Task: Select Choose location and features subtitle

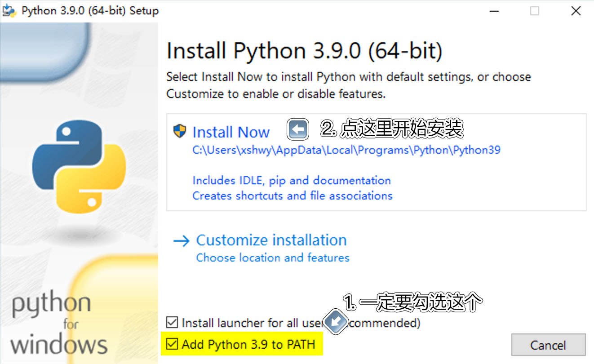Action: point(273,258)
